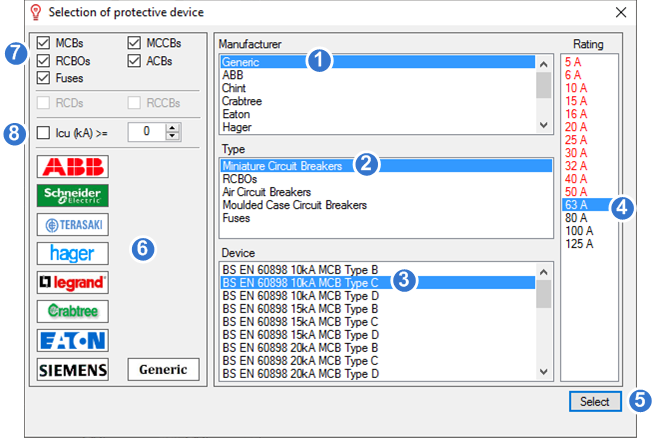The image size is (654, 438).
Task: Select 10 A rating
Action: (589, 88)
